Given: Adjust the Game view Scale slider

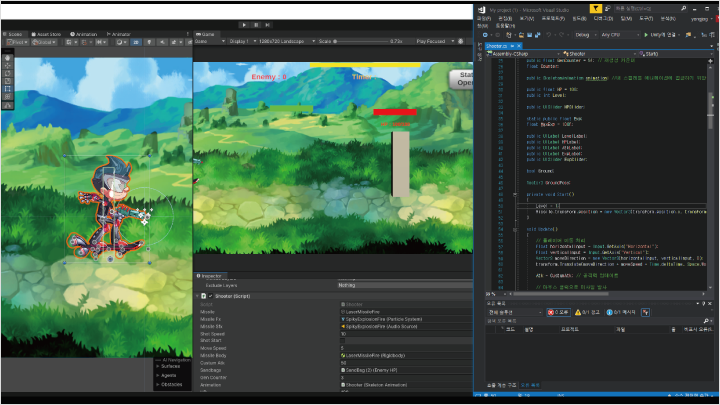Looking at the screenshot, I should click(360, 41).
